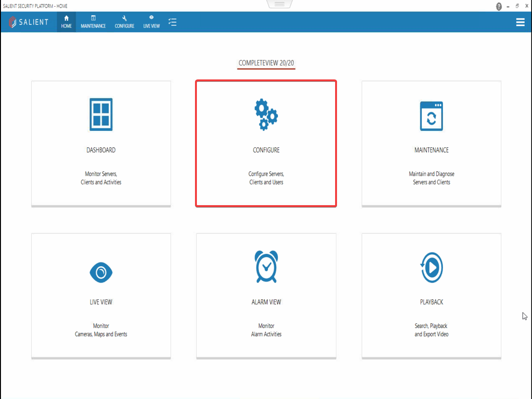
Task: Click the underlined COMPLETEVIEW 20/20 heading
Action: [266, 62]
